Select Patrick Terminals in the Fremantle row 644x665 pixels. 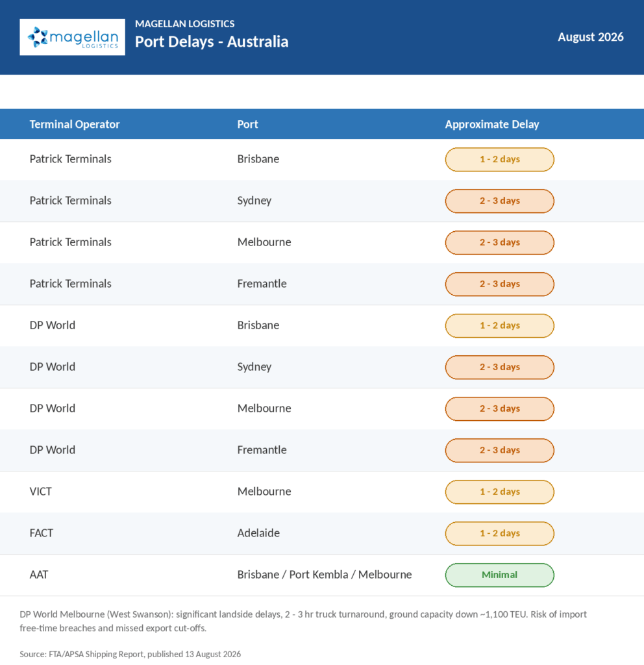pyautogui.click(x=70, y=284)
